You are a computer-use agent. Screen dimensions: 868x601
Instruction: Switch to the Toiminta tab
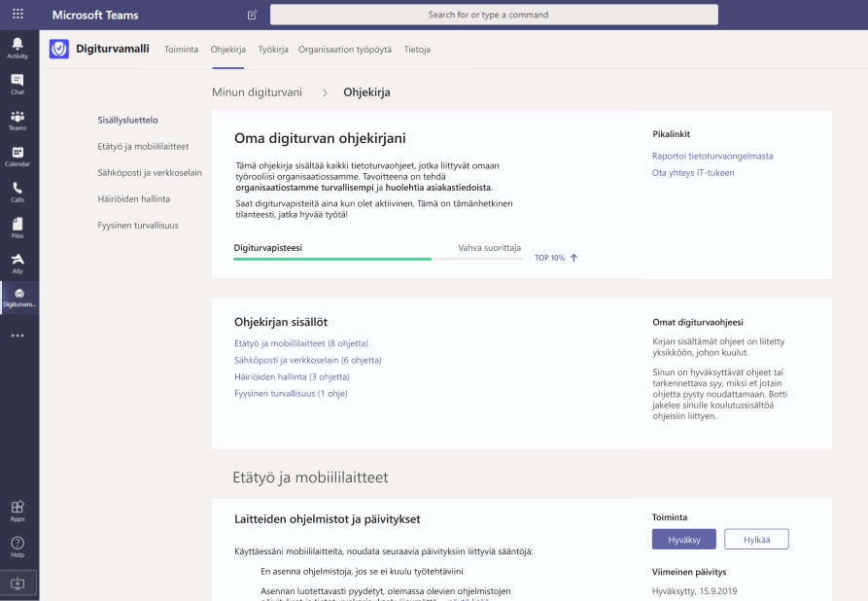click(x=181, y=50)
